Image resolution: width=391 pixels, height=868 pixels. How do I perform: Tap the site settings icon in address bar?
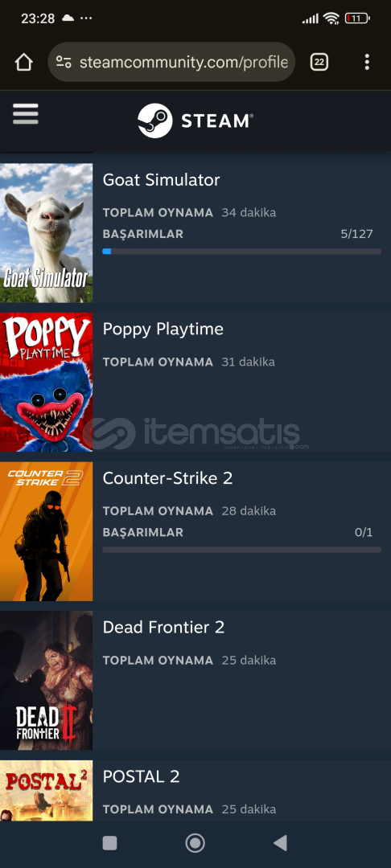pos(64,62)
